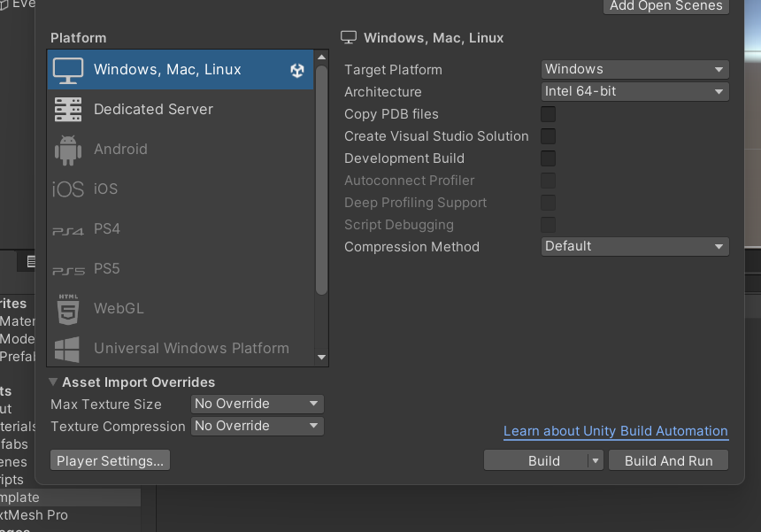The image size is (761, 532).
Task: Toggle the Script Debugging checkbox
Action: [x=548, y=225]
